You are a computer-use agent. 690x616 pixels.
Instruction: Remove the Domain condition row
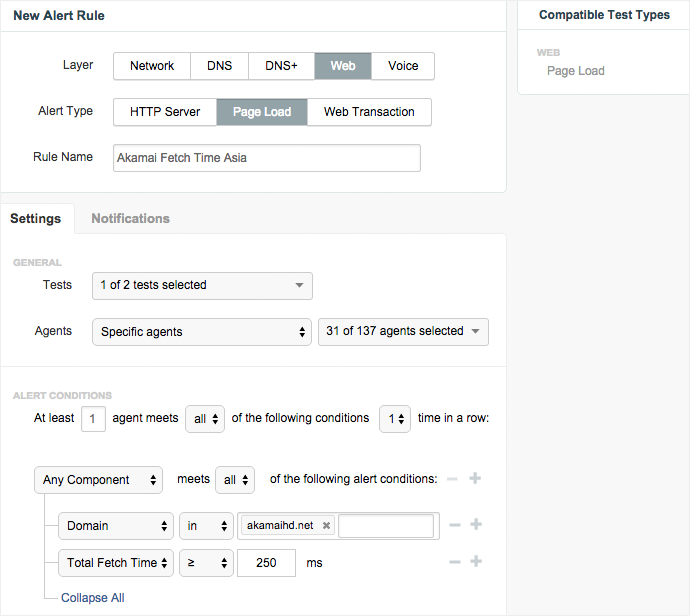point(453,525)
